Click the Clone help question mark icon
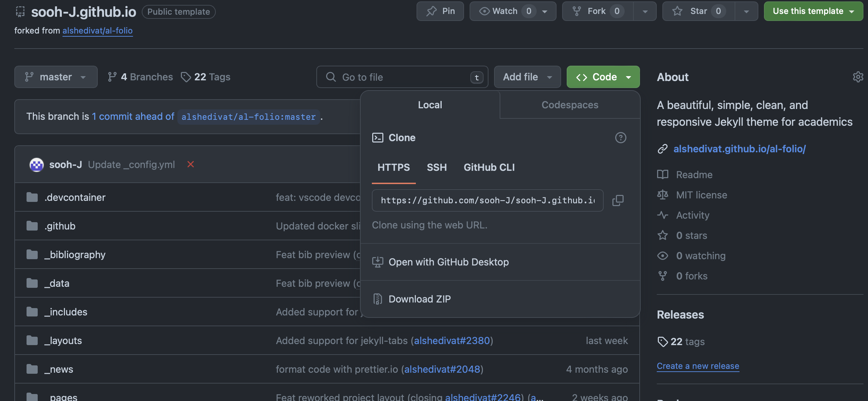868x401 pixels. pos(620,138)
